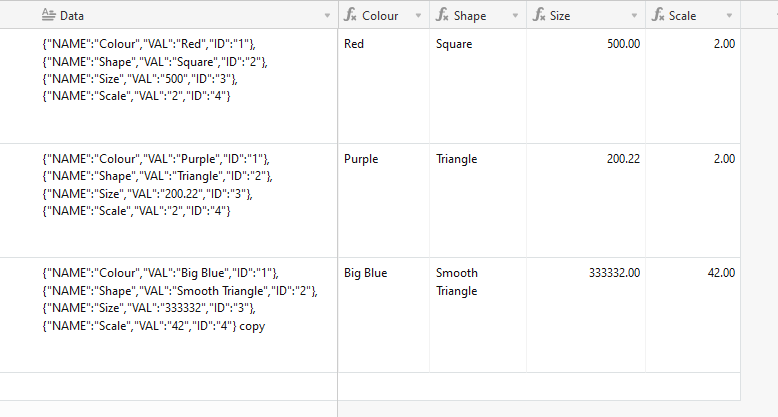Open the Data column dropdown arrow

click(x=327, y=16)
